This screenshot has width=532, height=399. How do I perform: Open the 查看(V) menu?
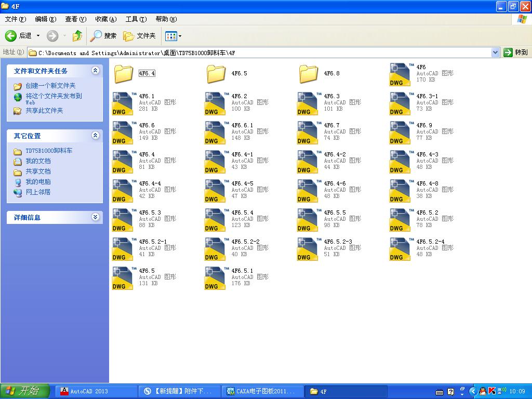[x=76, y=19]
